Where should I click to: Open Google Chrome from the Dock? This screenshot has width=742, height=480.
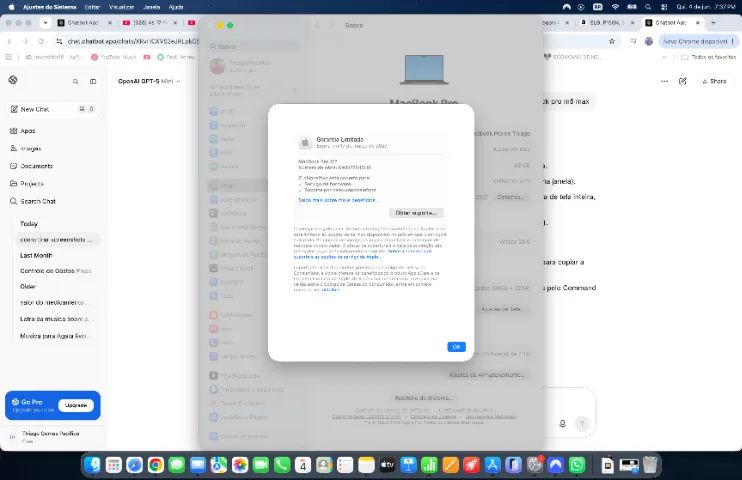pos(155,465)
